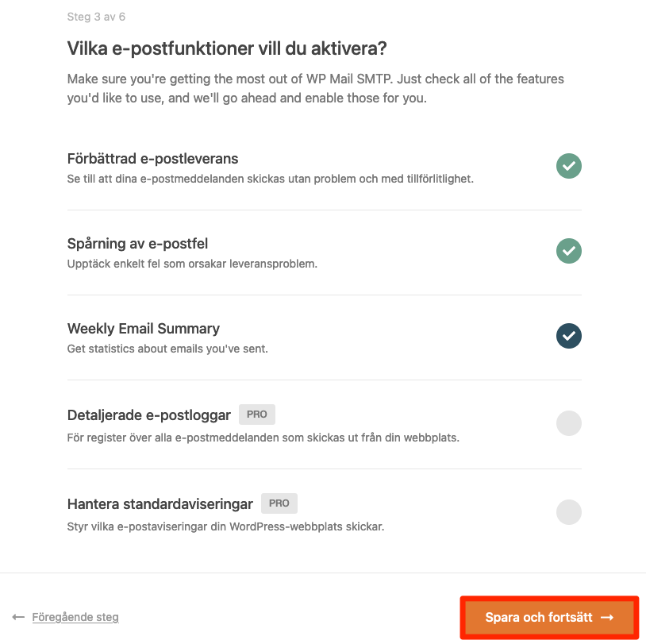
Task: Click the Steg 3 av 6 indicator
Action: [96, 16]
